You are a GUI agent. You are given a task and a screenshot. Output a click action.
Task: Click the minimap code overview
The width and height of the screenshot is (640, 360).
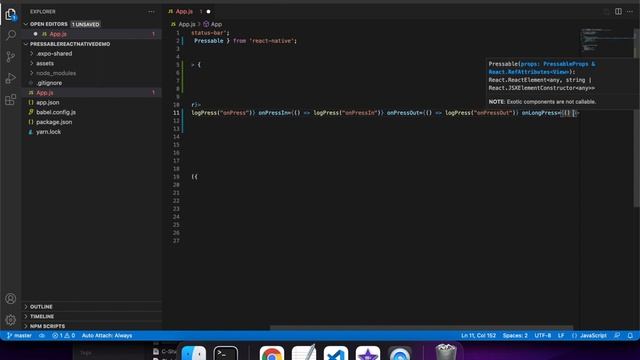coord(606,40)
